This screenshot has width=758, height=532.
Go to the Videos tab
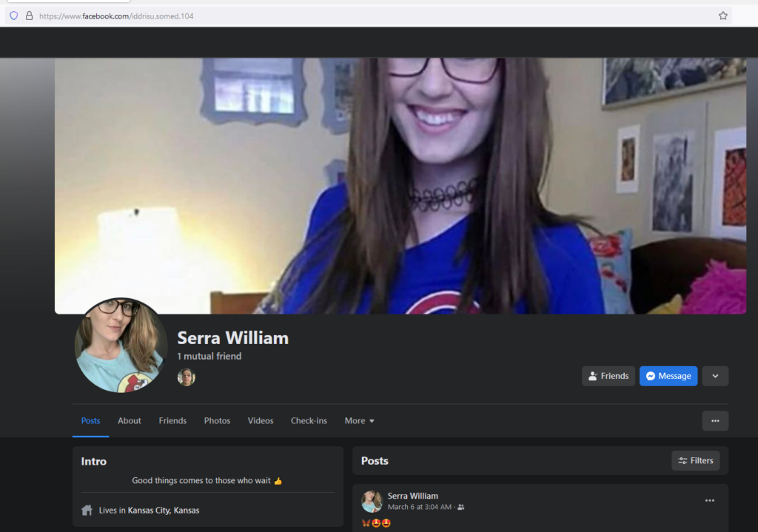tap(261, 421)
